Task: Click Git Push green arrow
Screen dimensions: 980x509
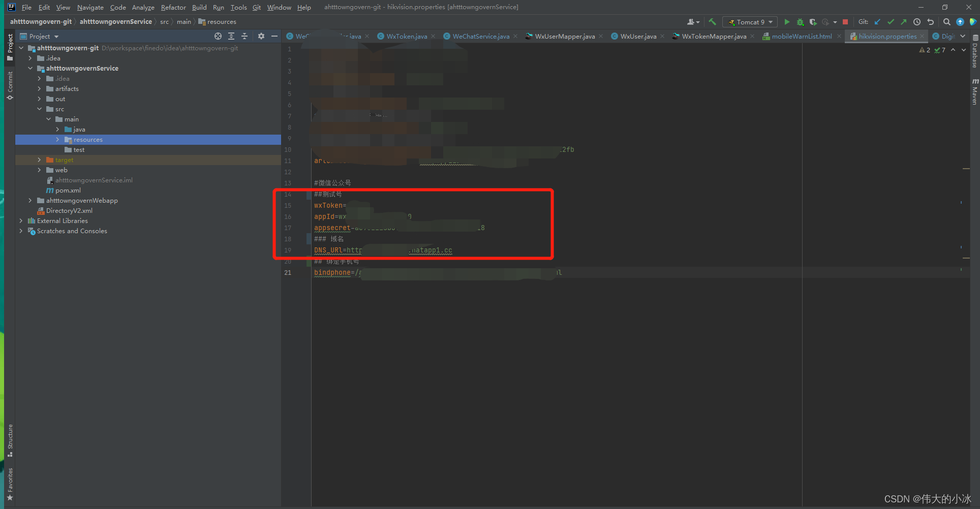Action: [903, 22]
